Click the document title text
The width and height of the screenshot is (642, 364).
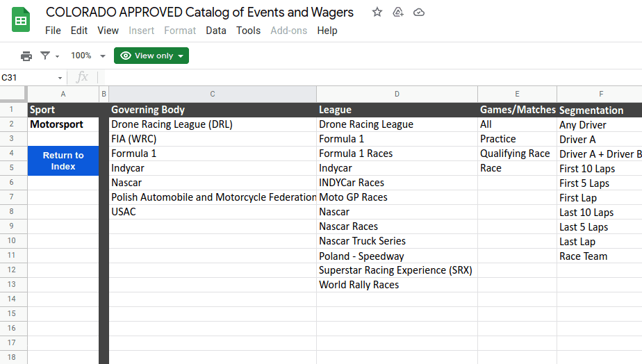coord(199,13)
